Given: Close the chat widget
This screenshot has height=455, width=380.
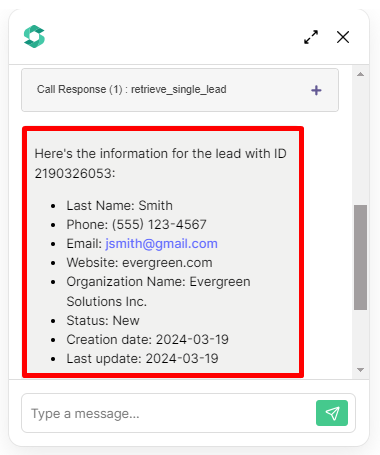Looking at the screenshot, I should point(343,37).
